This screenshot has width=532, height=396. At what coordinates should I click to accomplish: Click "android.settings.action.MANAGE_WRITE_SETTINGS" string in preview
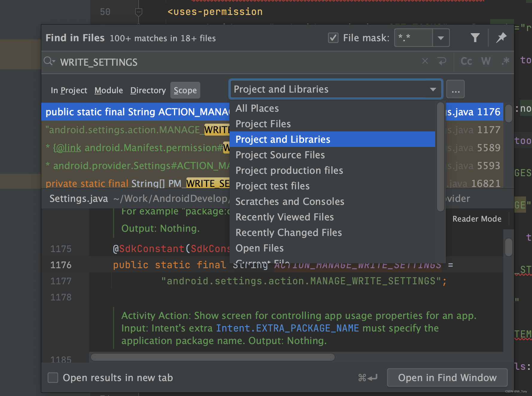(x=302, y=281)
